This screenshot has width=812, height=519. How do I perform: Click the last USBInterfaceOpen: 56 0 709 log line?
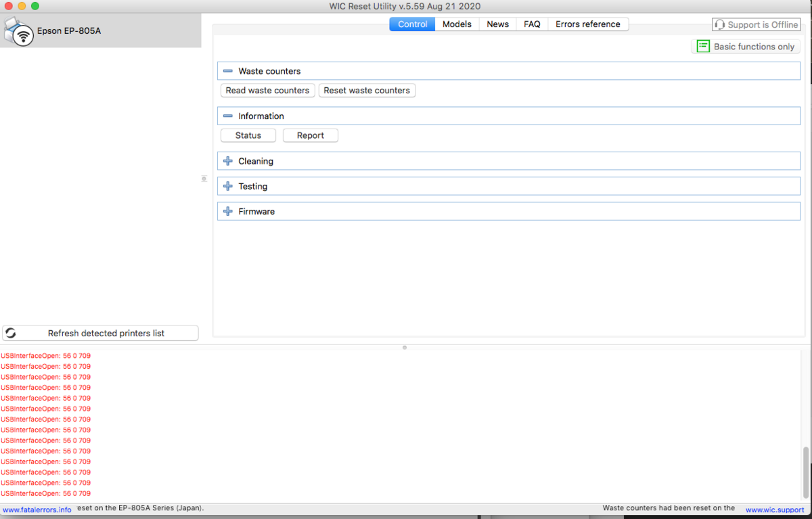pyautogui.click(x=45, y=494)
